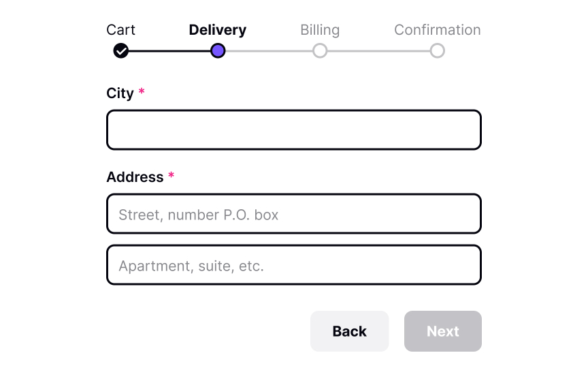Click the grey line between Delivery and Billing
588x368 pixels.
click(x=269, y=50)
